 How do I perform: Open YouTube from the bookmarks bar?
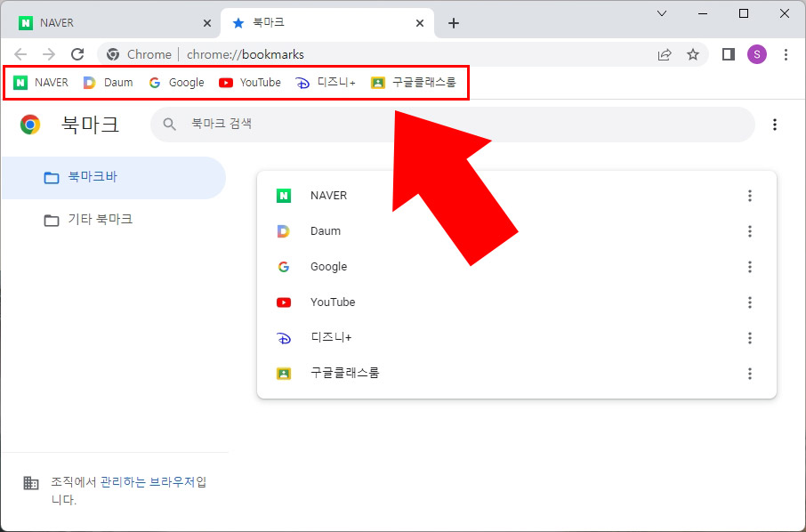point(249,82)
